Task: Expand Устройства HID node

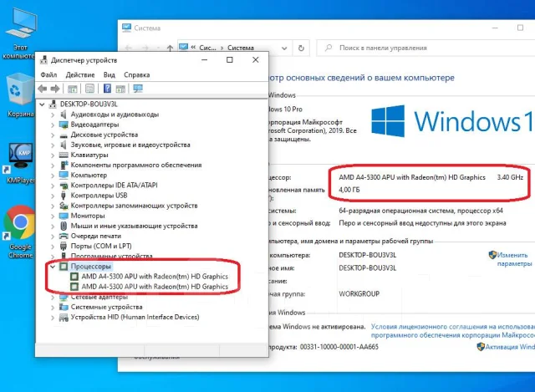Action: click(53, 318)
